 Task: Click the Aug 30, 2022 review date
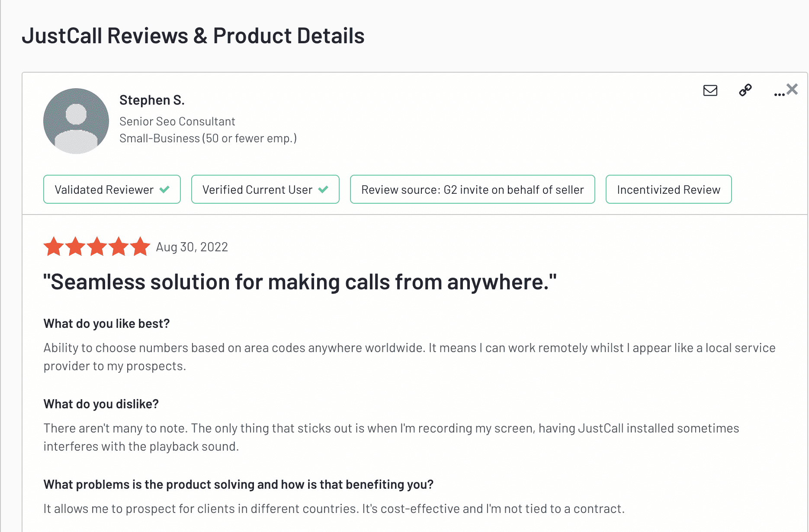(192, 247)
